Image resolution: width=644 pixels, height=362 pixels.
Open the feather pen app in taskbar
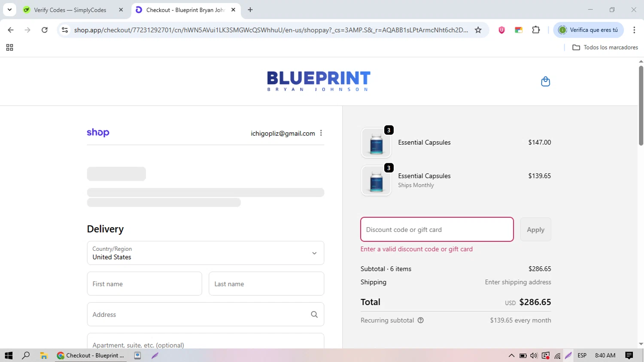pyautogui.click(x=155, y=356)
